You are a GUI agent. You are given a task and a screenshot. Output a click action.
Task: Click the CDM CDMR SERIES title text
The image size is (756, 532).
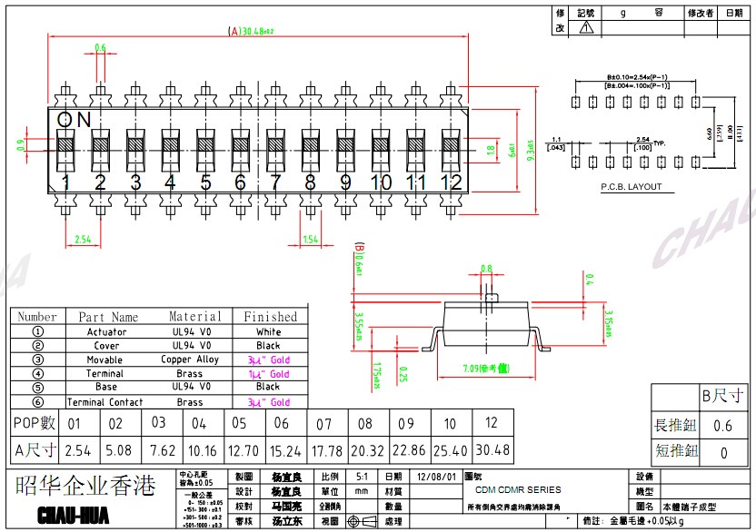(x=518, y=490)
